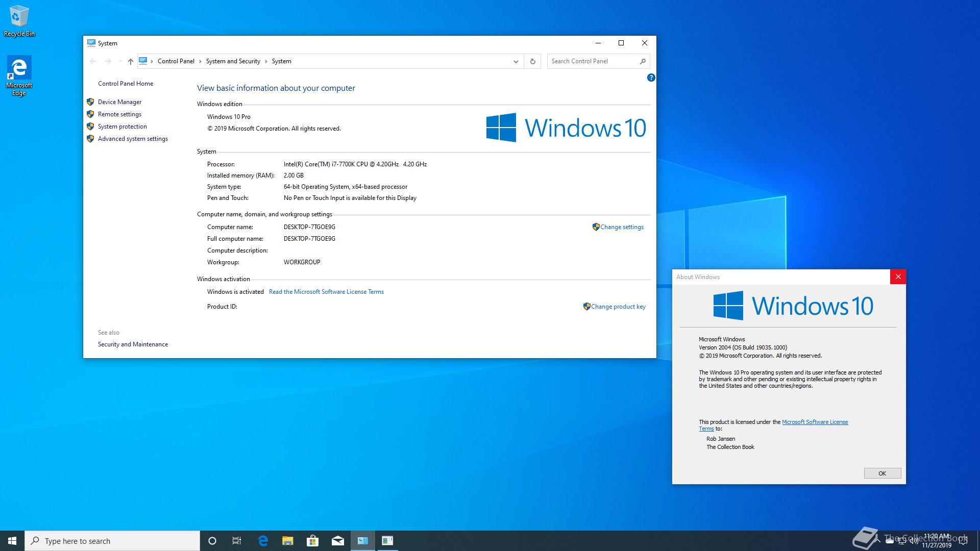Open Control Panel Home link
Viewport: 980px width, 551px height.
126,84
